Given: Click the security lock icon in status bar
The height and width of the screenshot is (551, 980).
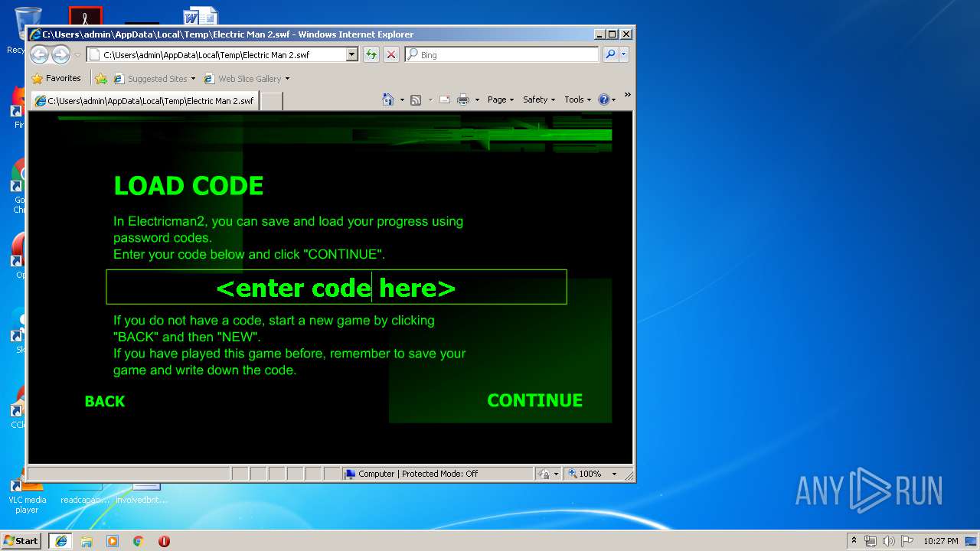Looking at the screenshot, I should 544,474.
